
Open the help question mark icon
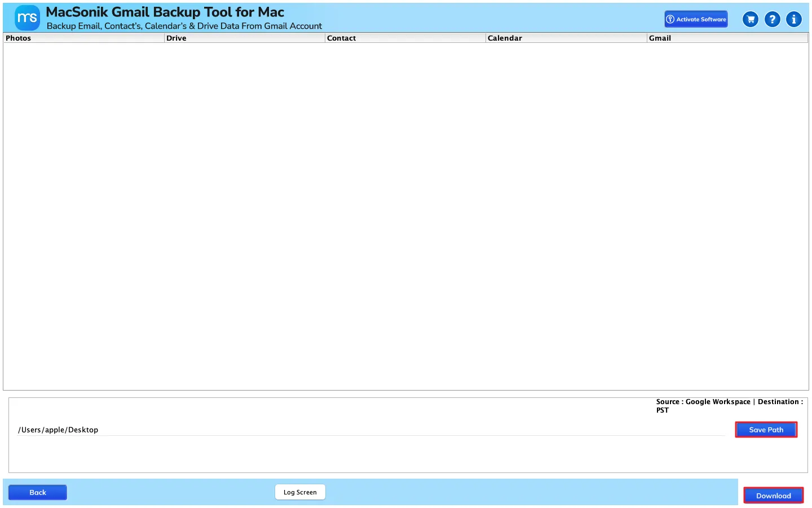(772, 19)
